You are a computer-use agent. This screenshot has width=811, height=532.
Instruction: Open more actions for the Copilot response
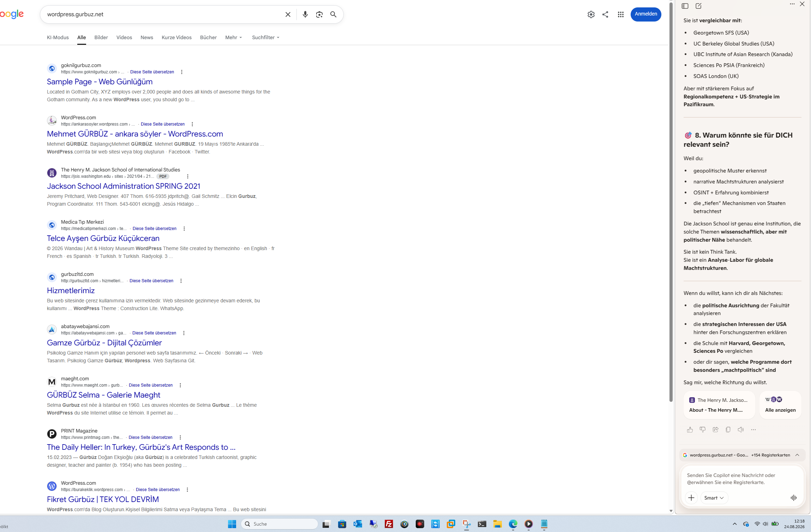(x=753, y=430)
